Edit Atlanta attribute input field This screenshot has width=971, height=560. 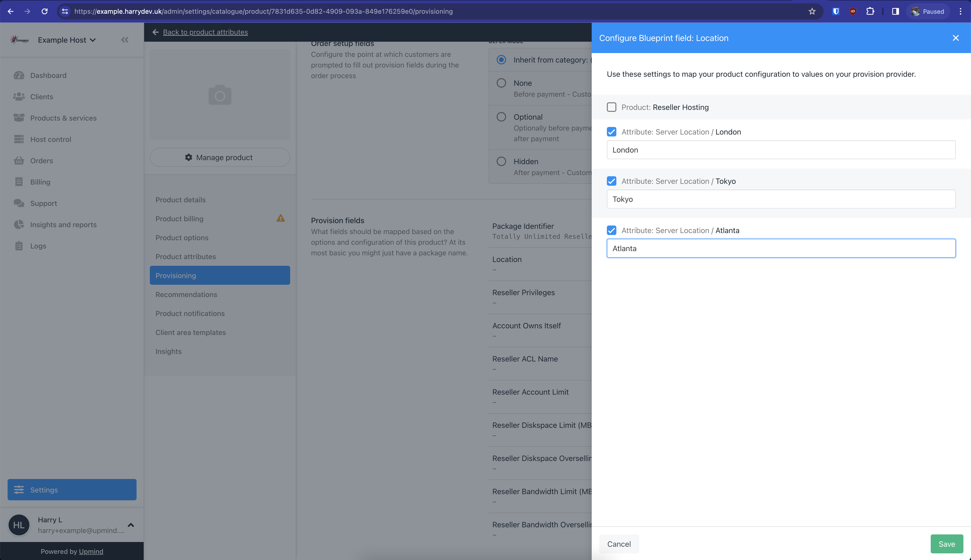coord(781,248)
